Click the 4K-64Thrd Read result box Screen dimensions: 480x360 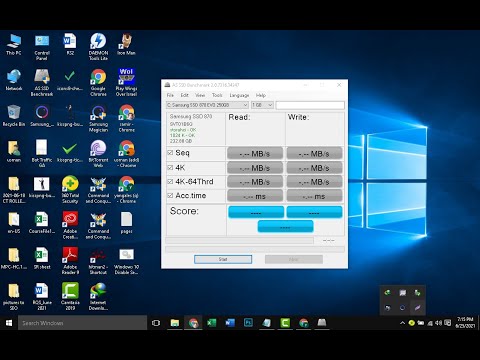255,182
